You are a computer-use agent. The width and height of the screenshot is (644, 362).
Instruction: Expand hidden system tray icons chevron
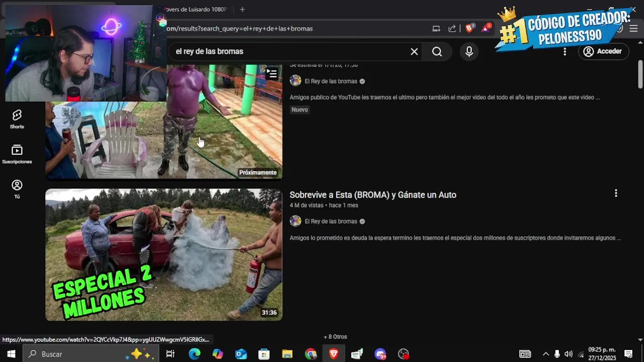click(546, 354)
